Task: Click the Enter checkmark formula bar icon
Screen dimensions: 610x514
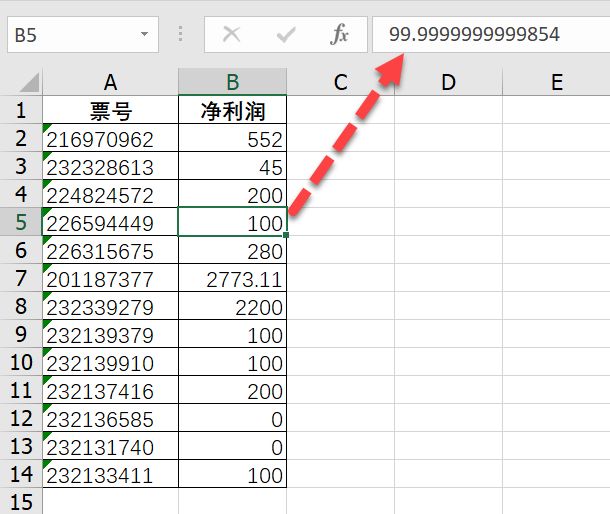Action: point(286,35)
